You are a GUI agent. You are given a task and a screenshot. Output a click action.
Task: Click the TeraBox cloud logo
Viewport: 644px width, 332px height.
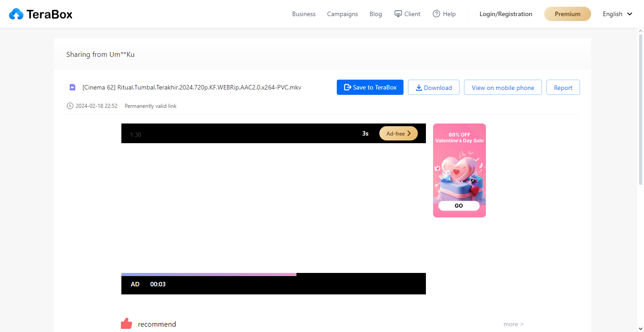[x=16, y=13]
